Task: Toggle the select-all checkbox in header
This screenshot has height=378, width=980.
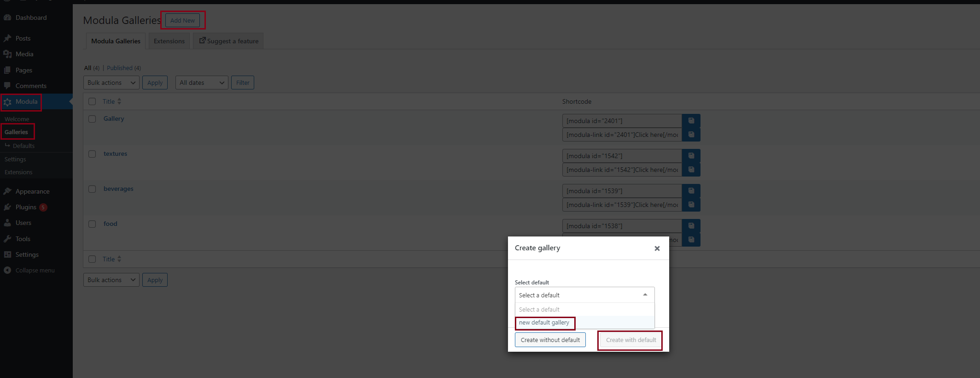Action: tap(92, 101)
